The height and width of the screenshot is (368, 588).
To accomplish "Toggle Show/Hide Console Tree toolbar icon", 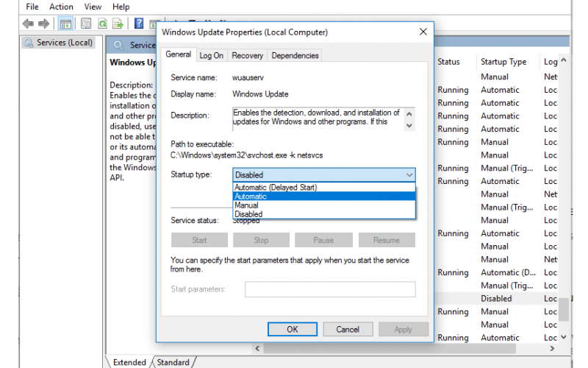I will click(x=65, y=24).
